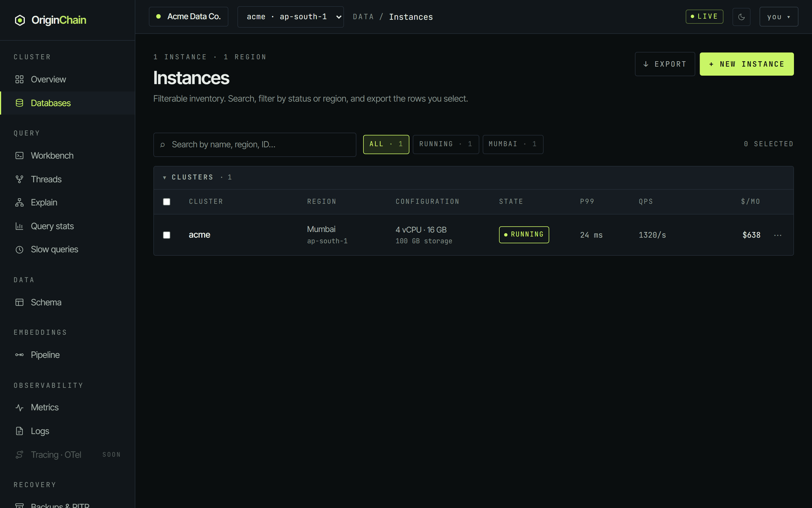Click the Overview grid icon in sidebar

(x=20, y=79)
